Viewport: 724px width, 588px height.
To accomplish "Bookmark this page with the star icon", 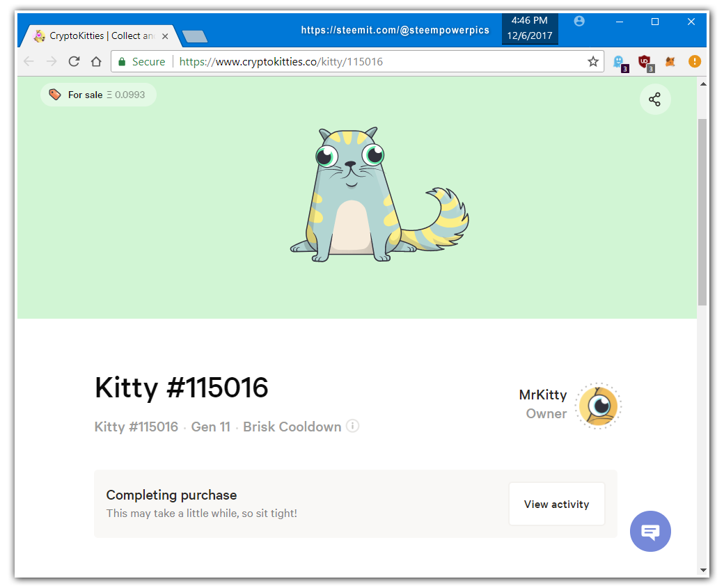I will tap(593, 61).
